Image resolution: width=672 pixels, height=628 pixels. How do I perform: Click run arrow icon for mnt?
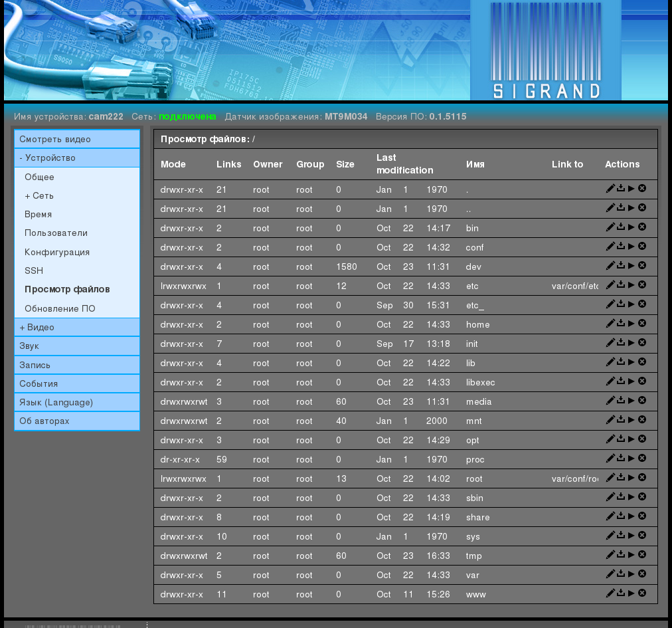pos(631,420)
